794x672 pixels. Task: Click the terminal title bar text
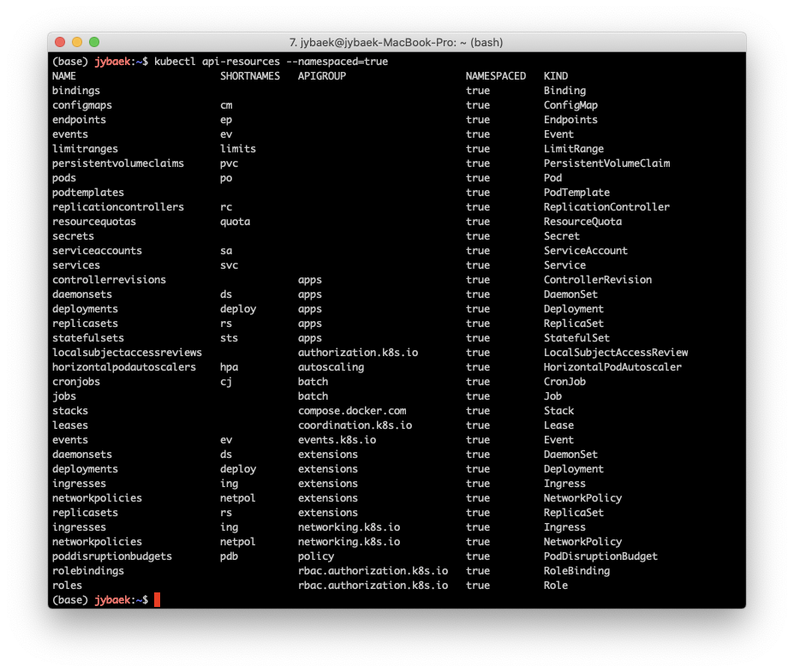click(x=396, y=43)
